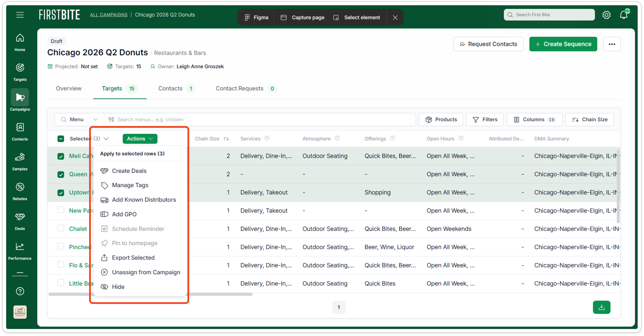
Task: Click the Create Sequence button
Action: click(x=563, y=44)
